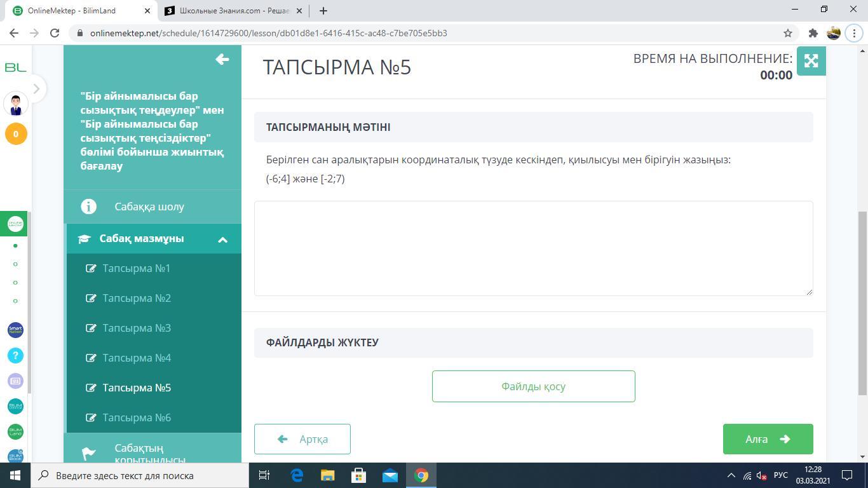
Task: Click the blue question mark help icon
Action: point(15,356)
